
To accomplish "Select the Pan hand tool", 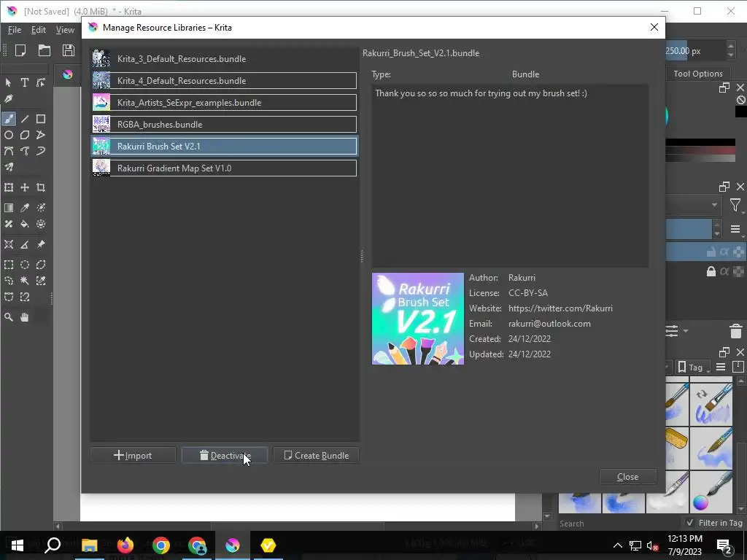I will (x=24, y=317).
